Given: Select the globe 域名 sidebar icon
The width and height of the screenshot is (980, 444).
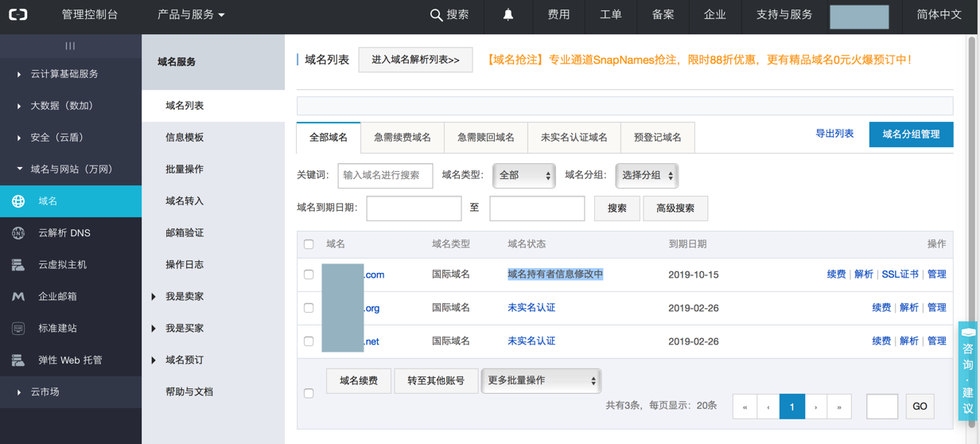Looking at the screenshot, I should coord(18,201).
